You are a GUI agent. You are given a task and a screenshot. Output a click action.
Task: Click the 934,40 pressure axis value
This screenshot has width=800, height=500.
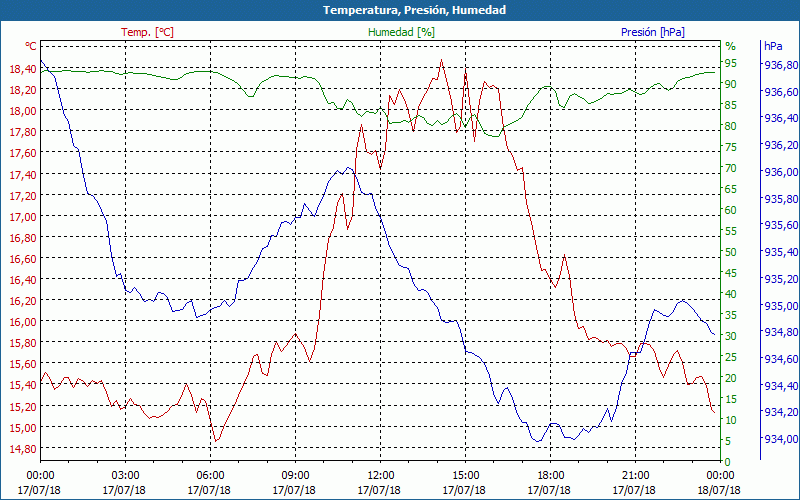coord(781,386)
